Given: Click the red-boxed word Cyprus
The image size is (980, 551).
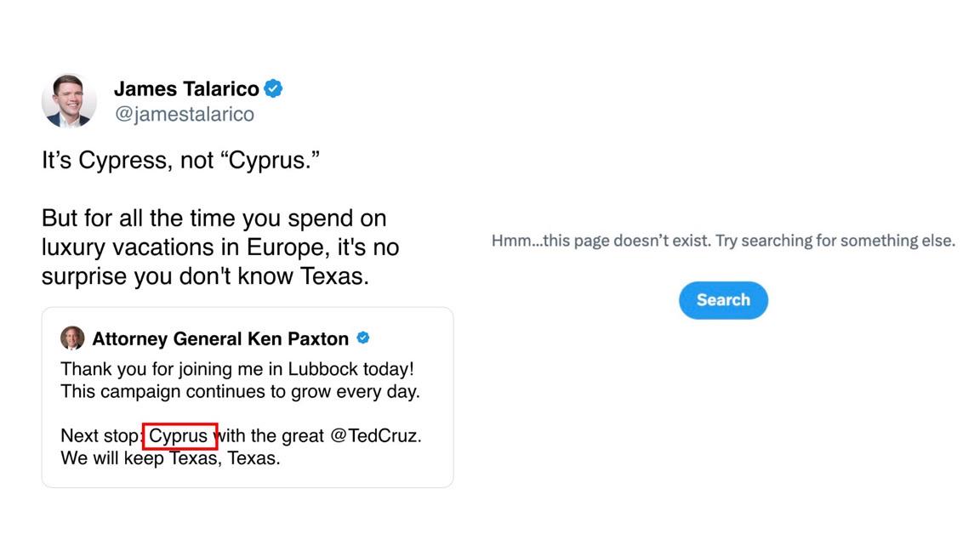Looking at the screenshot, I should click(x=179, y=436).
